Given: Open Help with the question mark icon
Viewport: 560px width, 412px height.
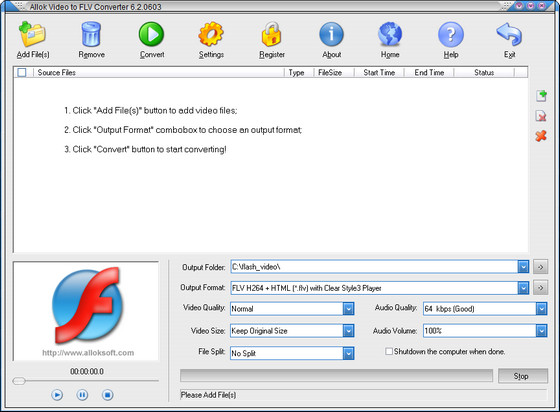Looking at the screenshot, I should [451, 34].
